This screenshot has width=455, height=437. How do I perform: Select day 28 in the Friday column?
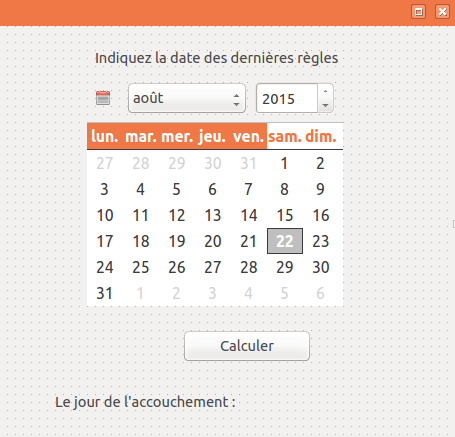point(249,267)
